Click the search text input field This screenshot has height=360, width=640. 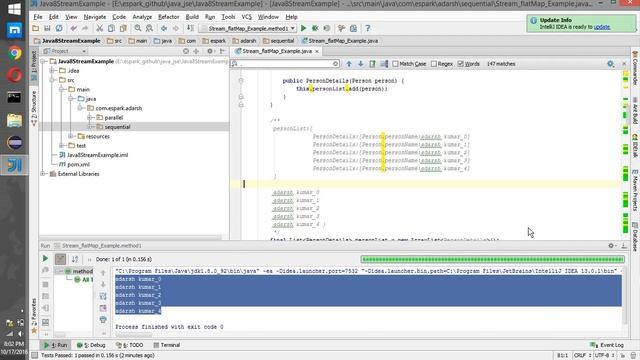click(x=284, y=64)
